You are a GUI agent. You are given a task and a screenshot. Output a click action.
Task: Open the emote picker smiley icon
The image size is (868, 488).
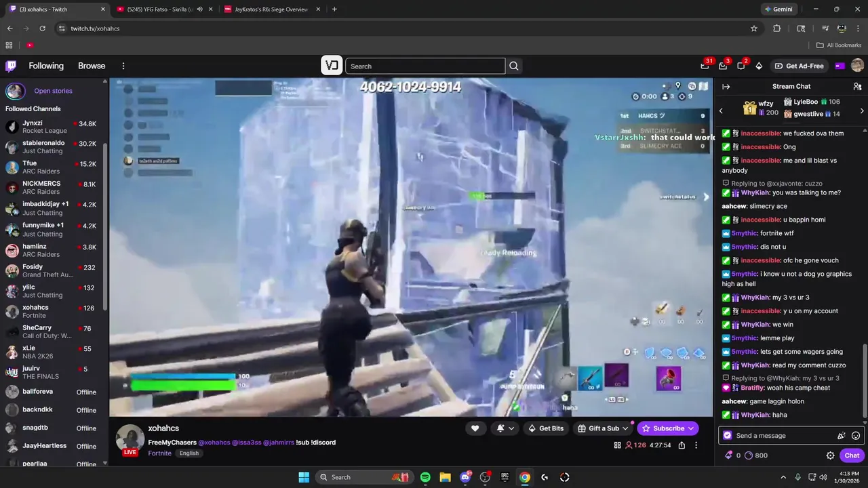856,436
